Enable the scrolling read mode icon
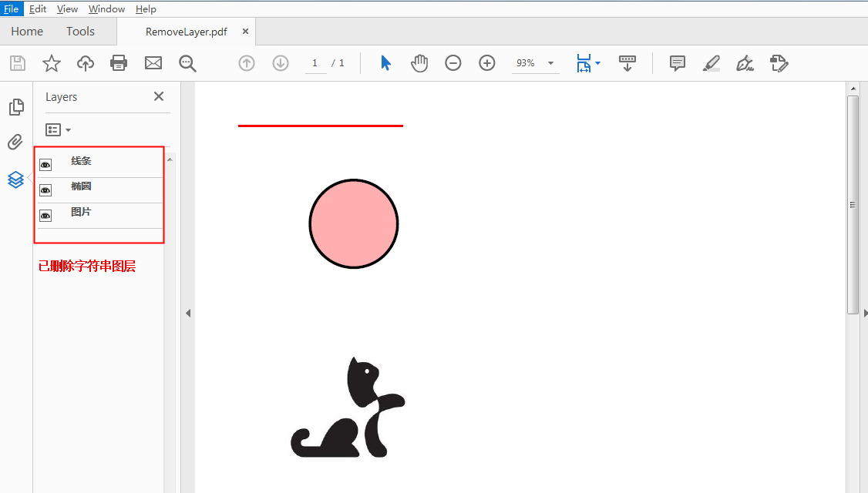This screenshot has height=493, width=868. tap(627, 63)
